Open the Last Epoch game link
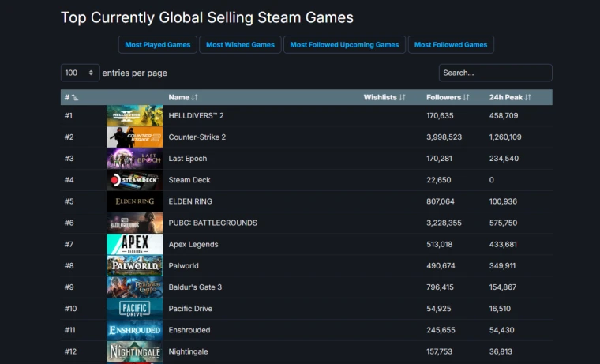This screenshot has width=600, height=364. (x=188, y=159)
